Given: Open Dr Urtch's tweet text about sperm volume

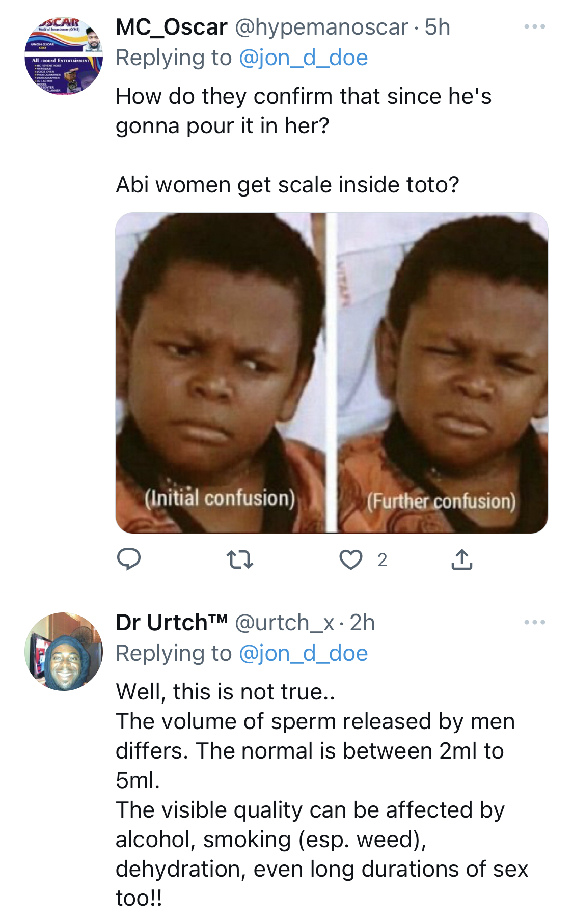Looking at the screenshot, I should click(x=322, y=795).
